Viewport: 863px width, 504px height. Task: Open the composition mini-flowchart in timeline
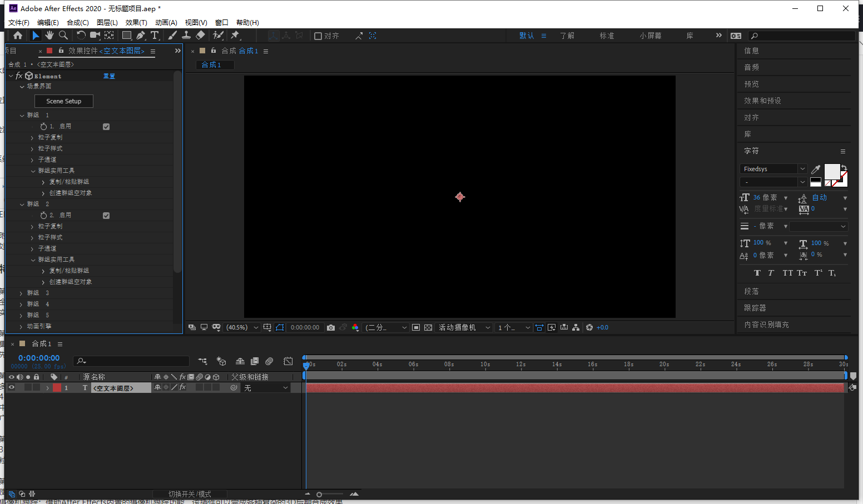click(202, 361)
